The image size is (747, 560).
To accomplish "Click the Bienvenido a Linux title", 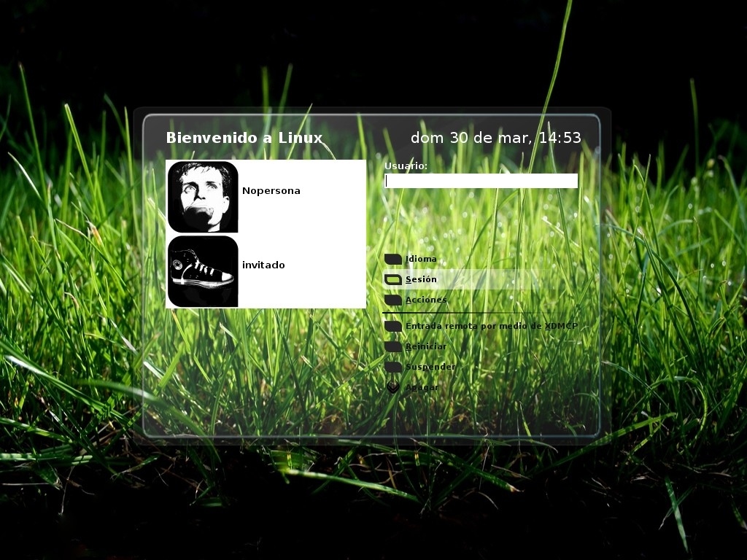I will (x=244, y=138).
